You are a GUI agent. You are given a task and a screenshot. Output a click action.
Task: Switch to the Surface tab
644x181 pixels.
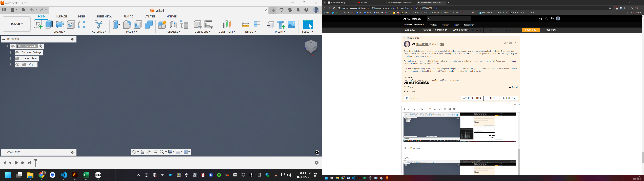tap(62, 16)
